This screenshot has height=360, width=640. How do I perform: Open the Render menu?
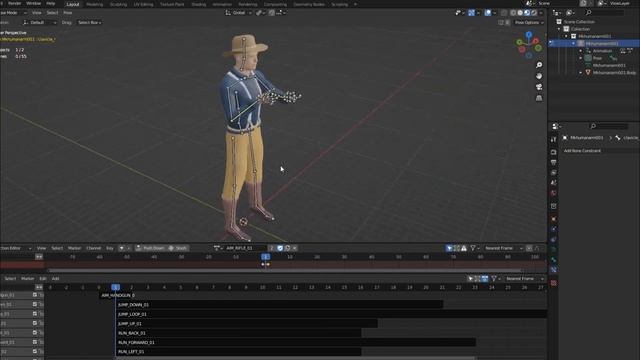coord(15,3)
